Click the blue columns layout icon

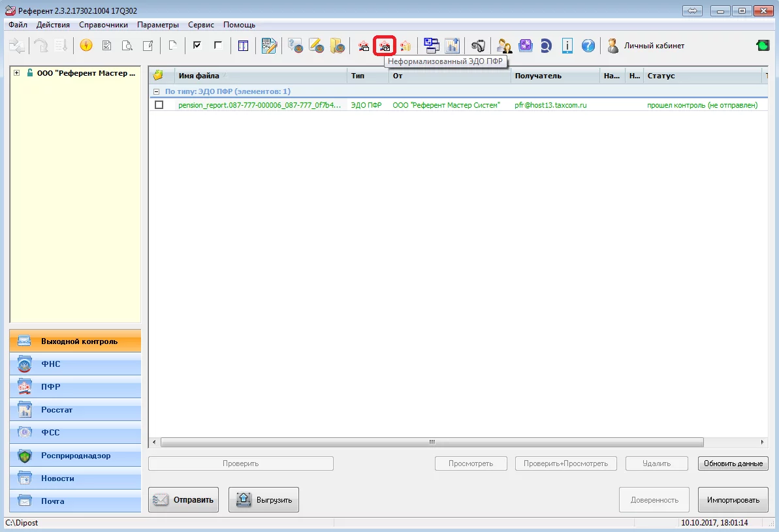[x=243, y=46]
